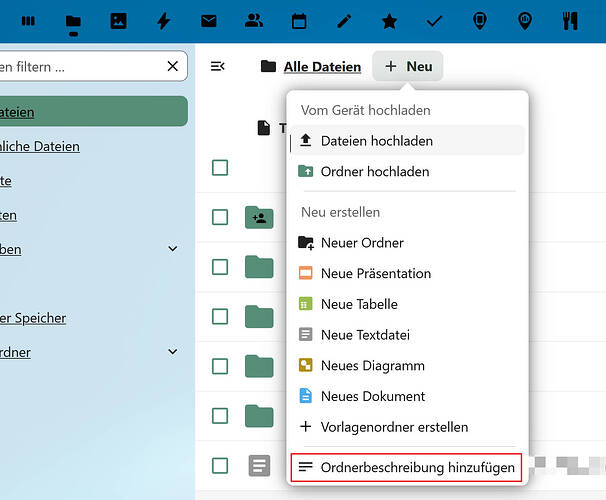Open the Calendar app icon
The height and width of the screenshot is (500, 606).
click(x=299, y=20)
